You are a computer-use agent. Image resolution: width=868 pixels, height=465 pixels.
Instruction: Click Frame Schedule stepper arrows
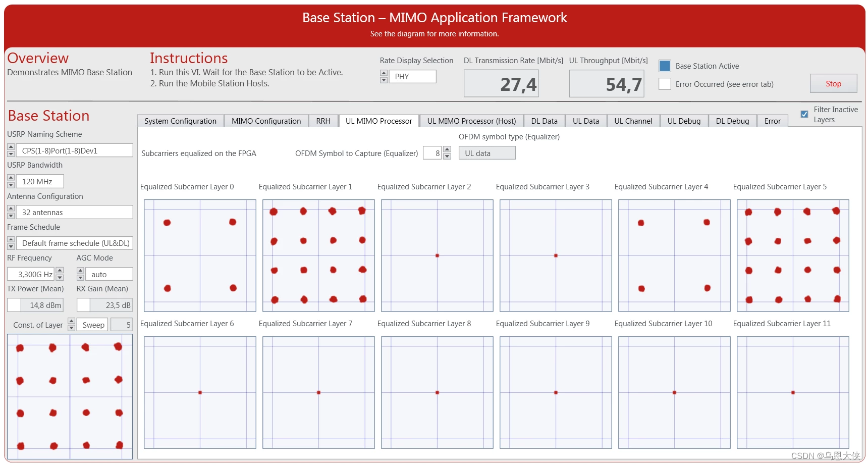[11, 243]
